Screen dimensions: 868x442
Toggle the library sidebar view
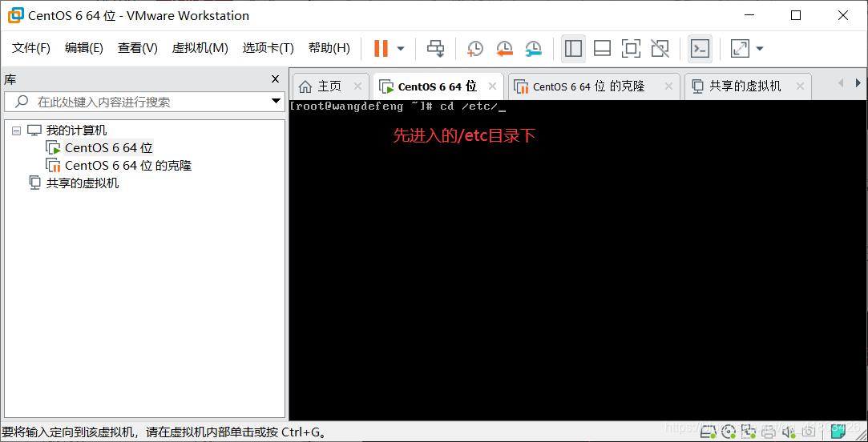(x=574, y=49)
